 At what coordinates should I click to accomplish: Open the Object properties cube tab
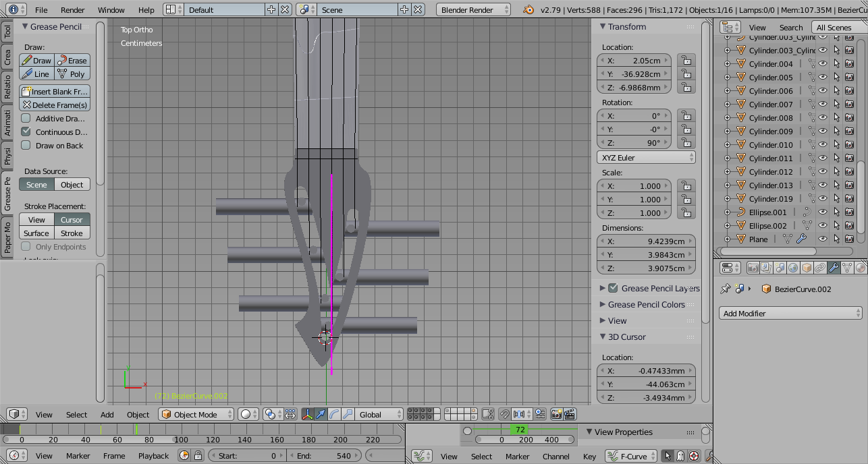coord(807,268)
